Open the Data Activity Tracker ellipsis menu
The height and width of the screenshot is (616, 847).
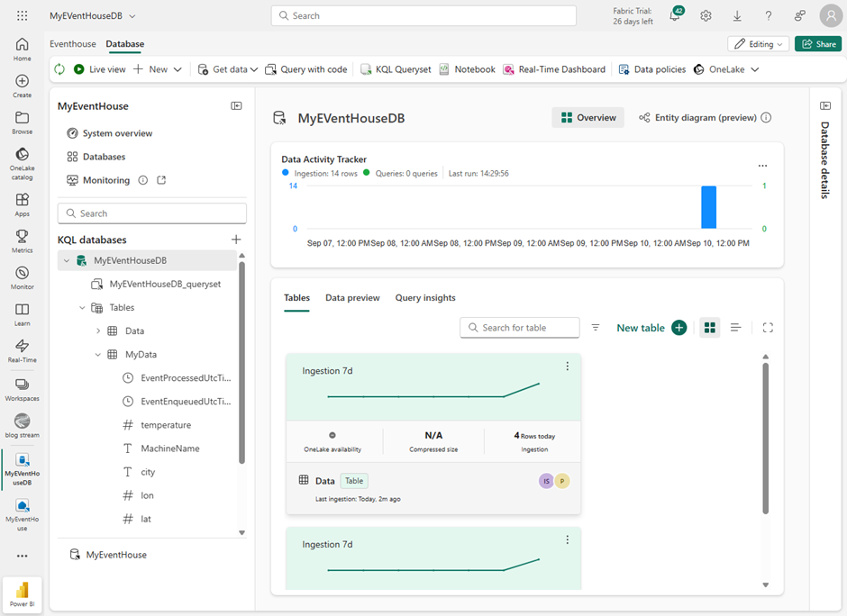762,166
